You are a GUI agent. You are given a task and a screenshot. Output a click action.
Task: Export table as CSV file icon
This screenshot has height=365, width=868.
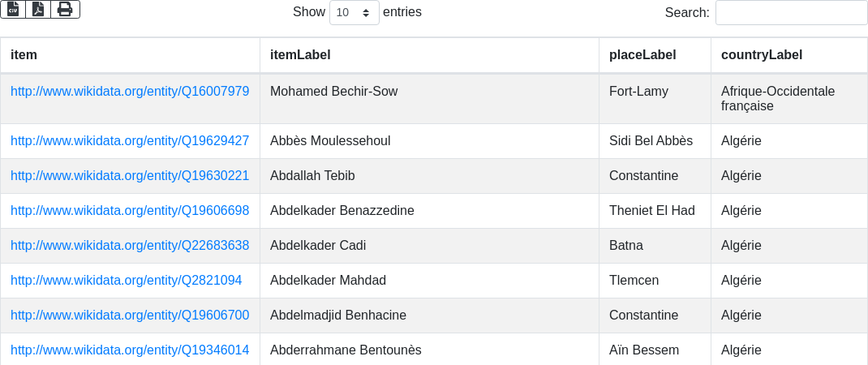13,10
